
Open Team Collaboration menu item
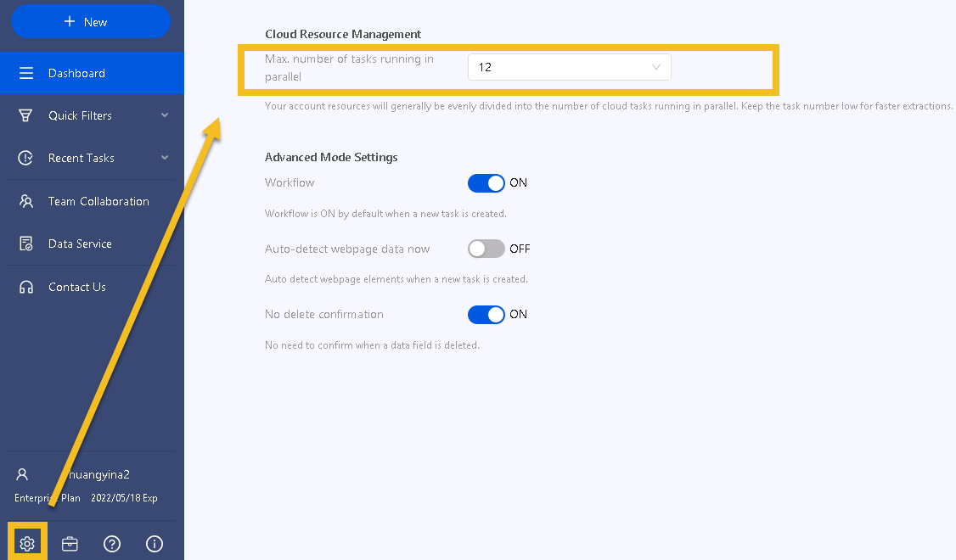[92, 201]
